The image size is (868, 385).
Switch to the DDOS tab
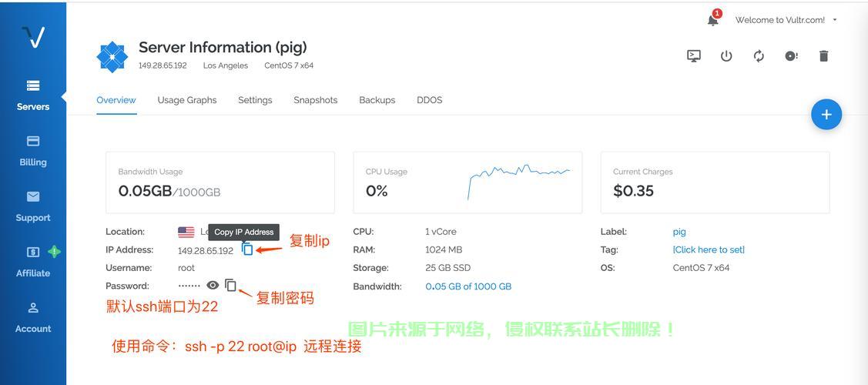pyautogui.click(x=430, y=100)
